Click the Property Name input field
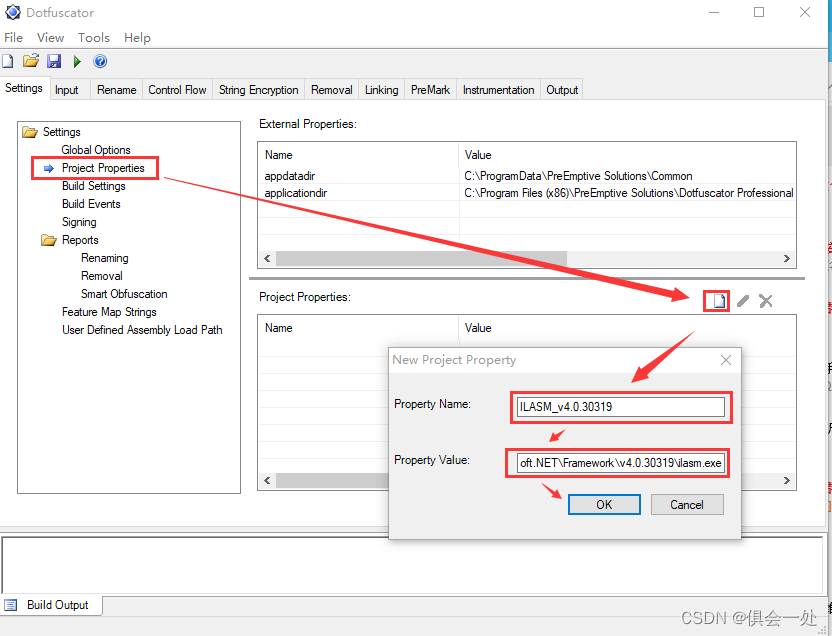832x636 pixels. 621,407
